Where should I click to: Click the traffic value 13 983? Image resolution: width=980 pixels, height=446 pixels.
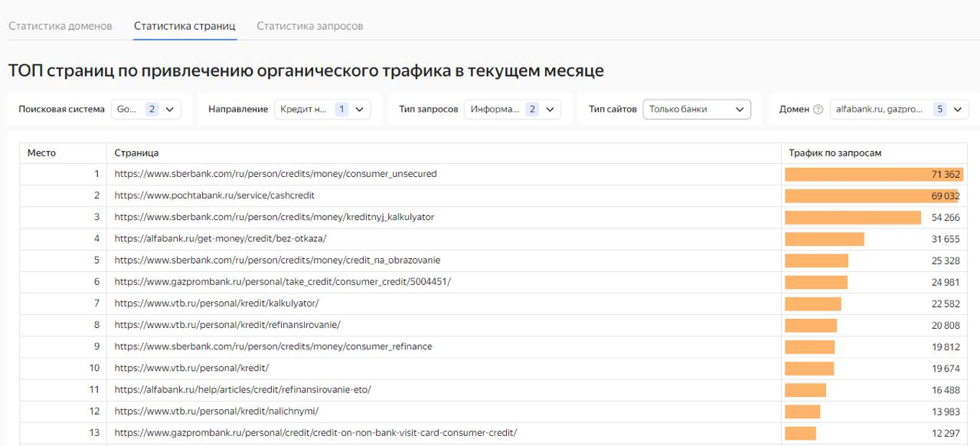coord(946,412)
